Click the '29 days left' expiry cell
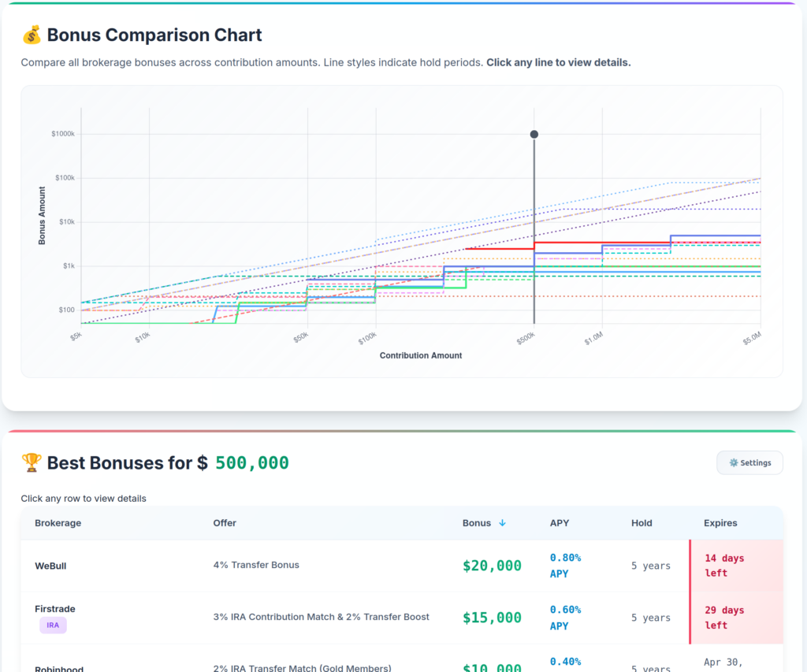 coord(723,618)
